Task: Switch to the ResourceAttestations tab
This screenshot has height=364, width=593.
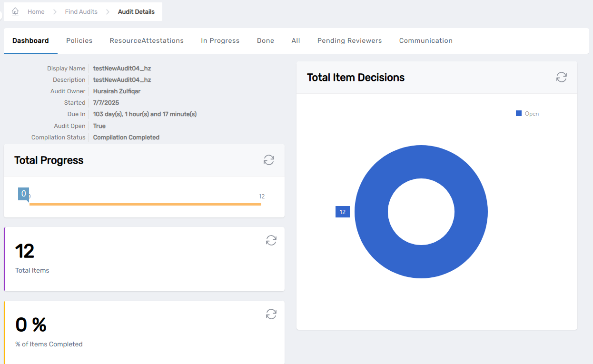Action: (147, 40)
